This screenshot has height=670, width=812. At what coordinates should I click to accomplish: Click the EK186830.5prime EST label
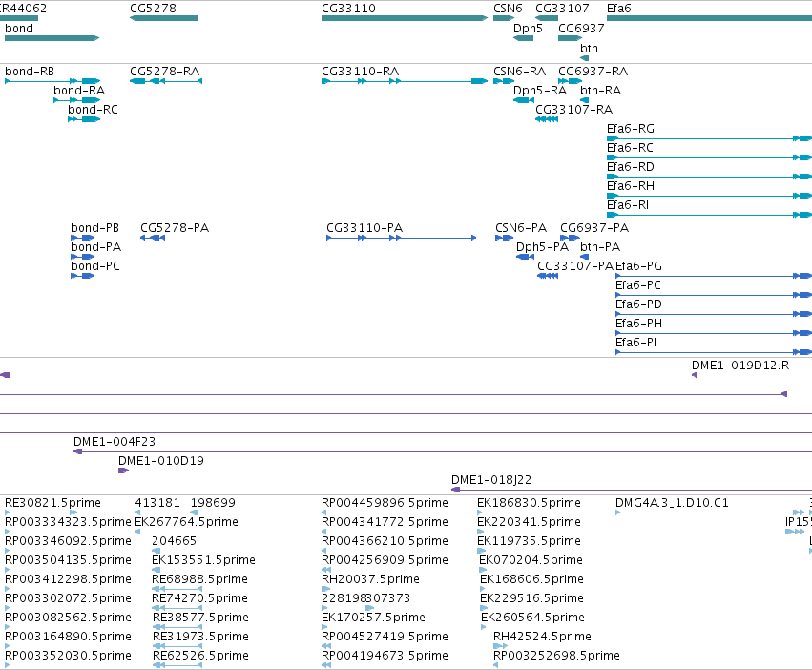[x=529, y=503]
